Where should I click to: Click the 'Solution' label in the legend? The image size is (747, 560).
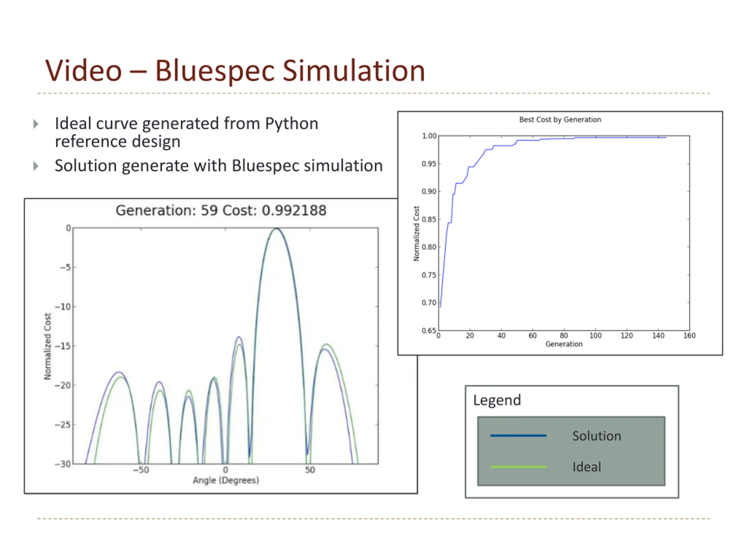pos(596,436)
